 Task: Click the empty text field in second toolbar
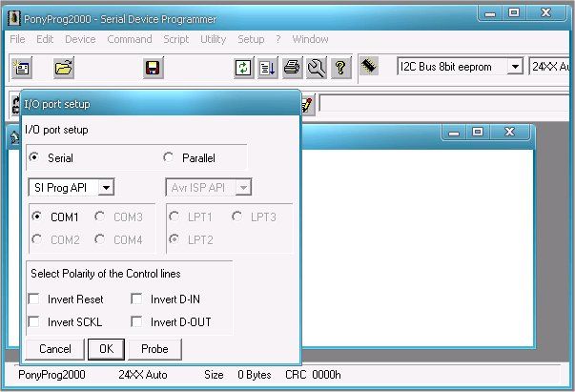444,103
